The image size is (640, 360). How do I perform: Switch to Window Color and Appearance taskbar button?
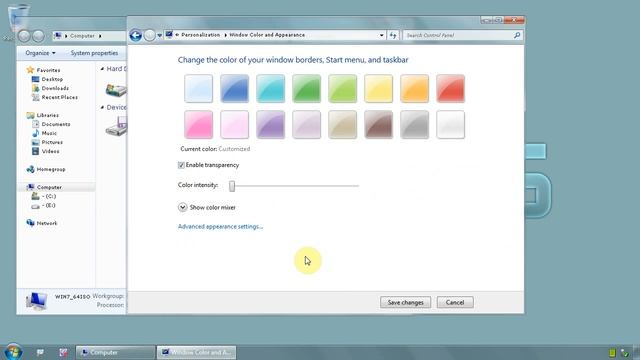click(x=196, y=352)
